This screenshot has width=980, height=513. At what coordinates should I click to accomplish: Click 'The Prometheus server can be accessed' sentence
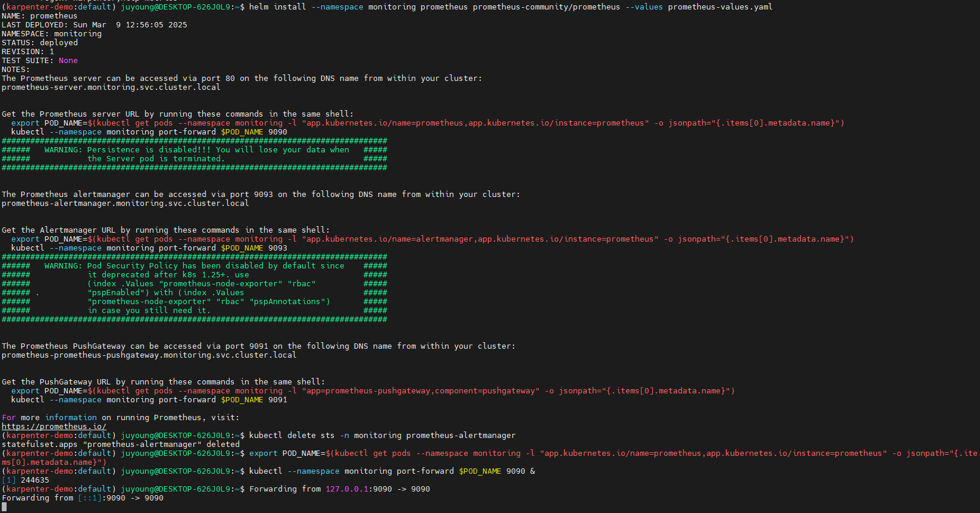pyautogui.click(x=242, y=79)
